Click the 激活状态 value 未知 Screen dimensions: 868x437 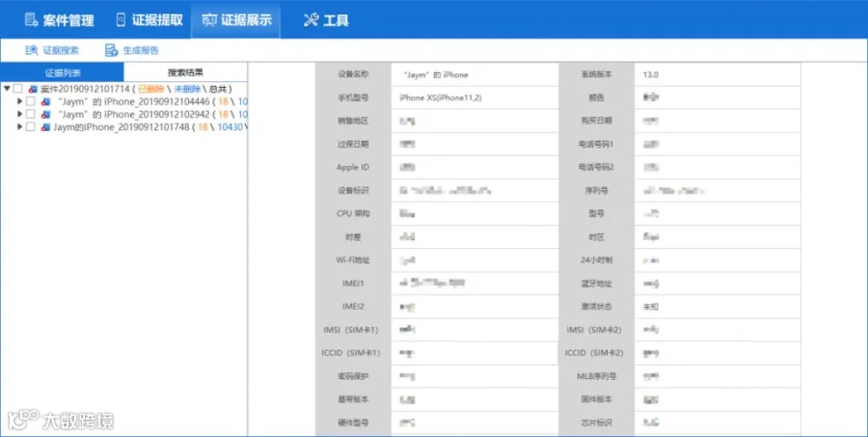650,307
